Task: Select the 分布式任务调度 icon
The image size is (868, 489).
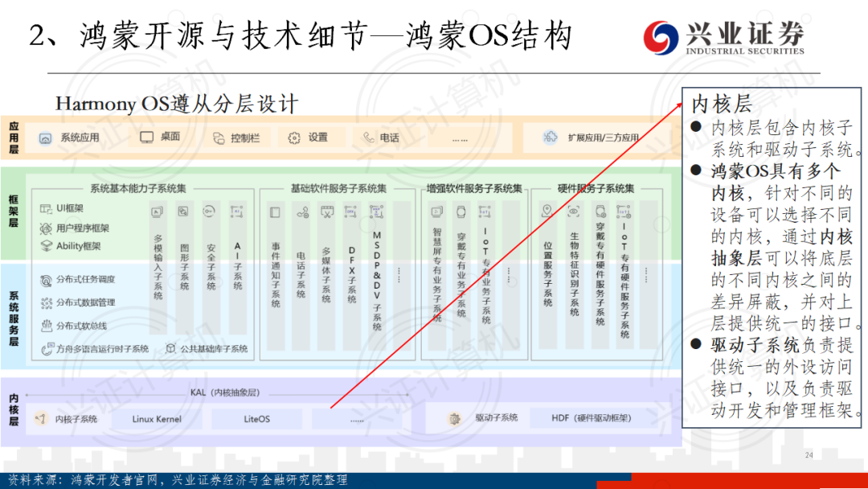Action: [46, 280]
